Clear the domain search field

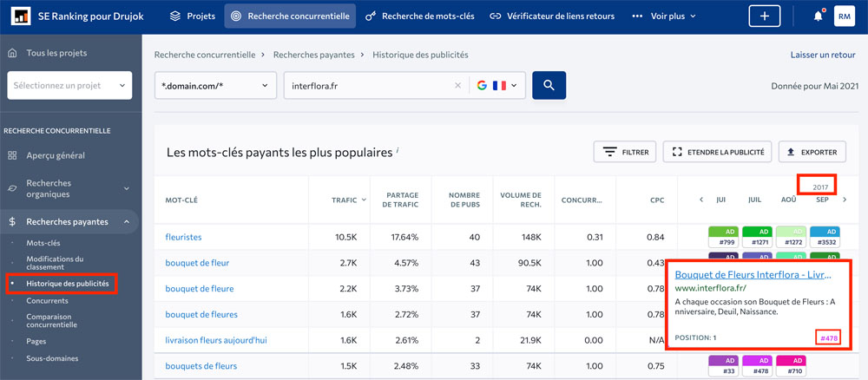[x=457, y=85]
